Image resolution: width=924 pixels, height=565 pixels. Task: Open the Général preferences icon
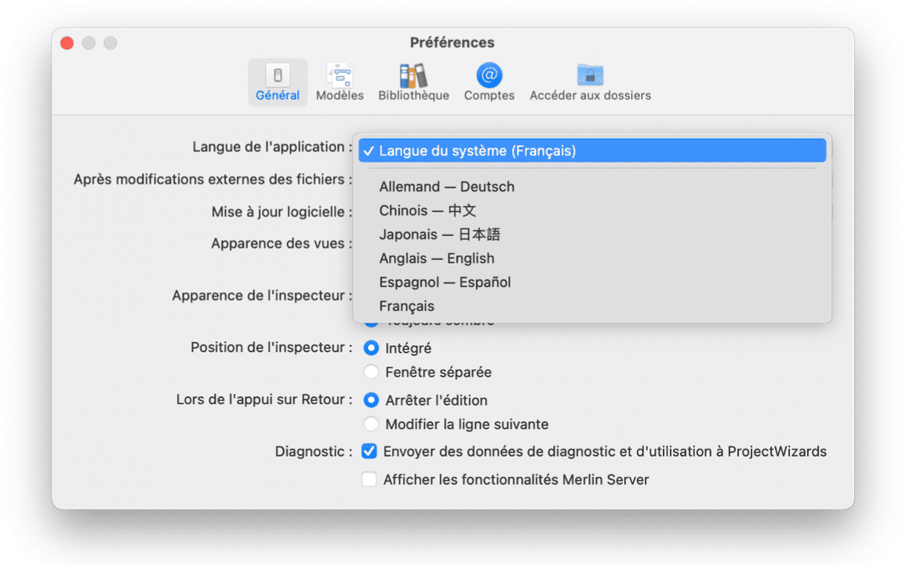click(277, 76)
